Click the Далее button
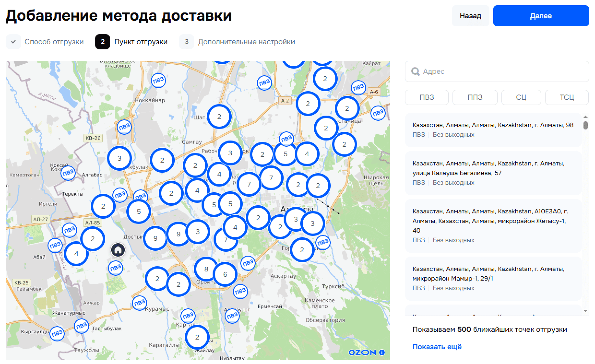 click(x=541, y=16)
